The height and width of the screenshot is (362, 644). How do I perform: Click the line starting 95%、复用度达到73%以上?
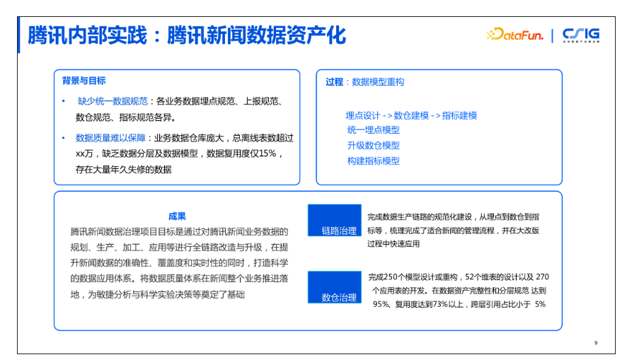[x=459, y=304]
